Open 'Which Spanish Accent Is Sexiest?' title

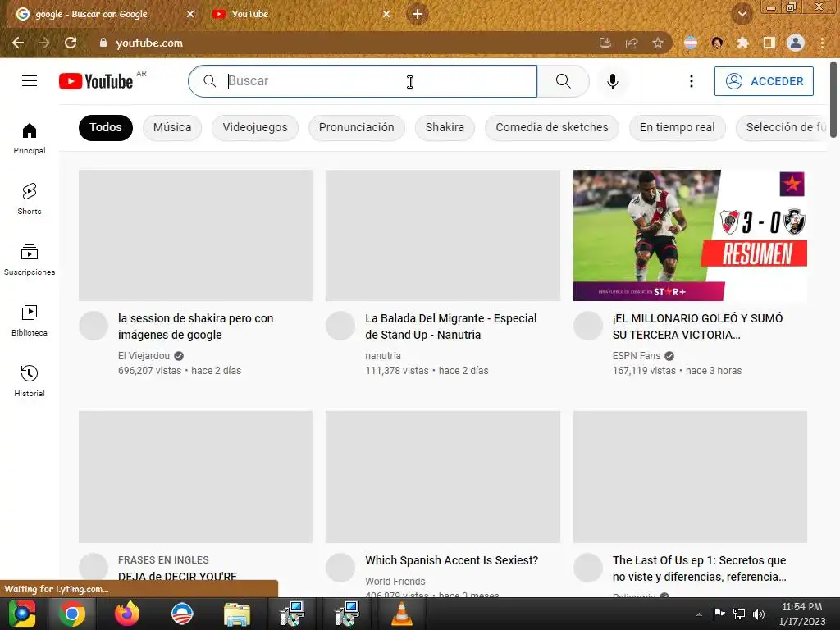tap(452, 560)
